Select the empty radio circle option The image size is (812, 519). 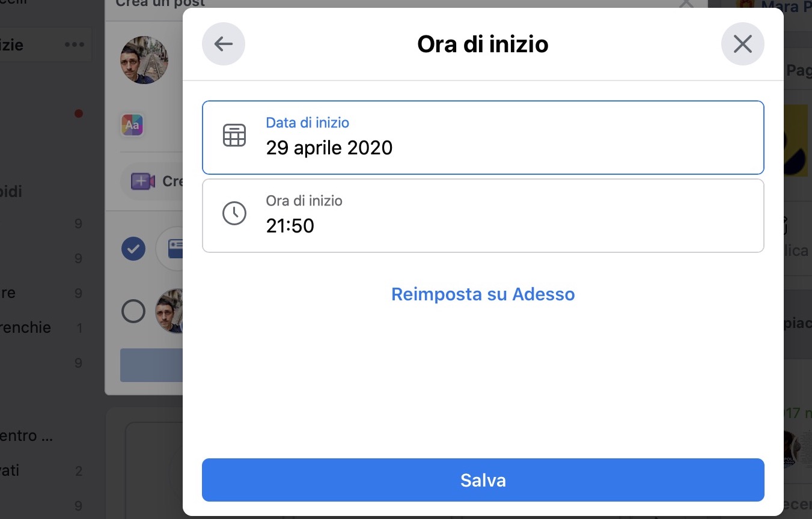click(133, 311)
